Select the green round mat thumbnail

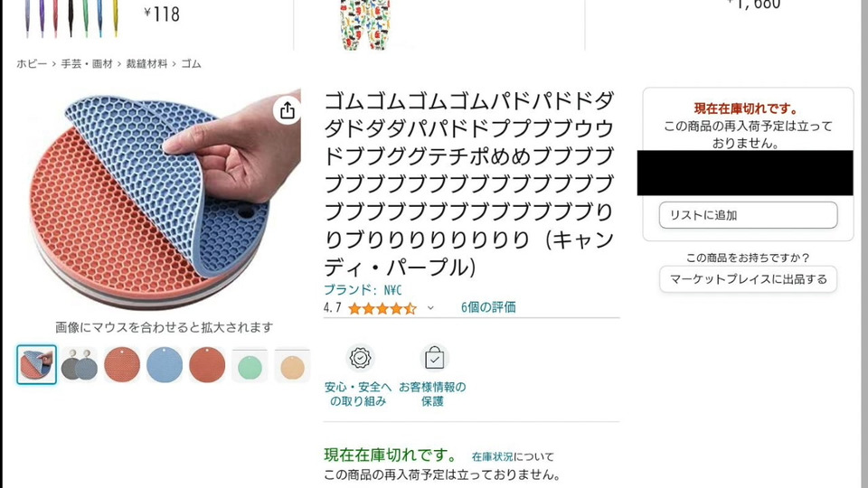(250, 366)
